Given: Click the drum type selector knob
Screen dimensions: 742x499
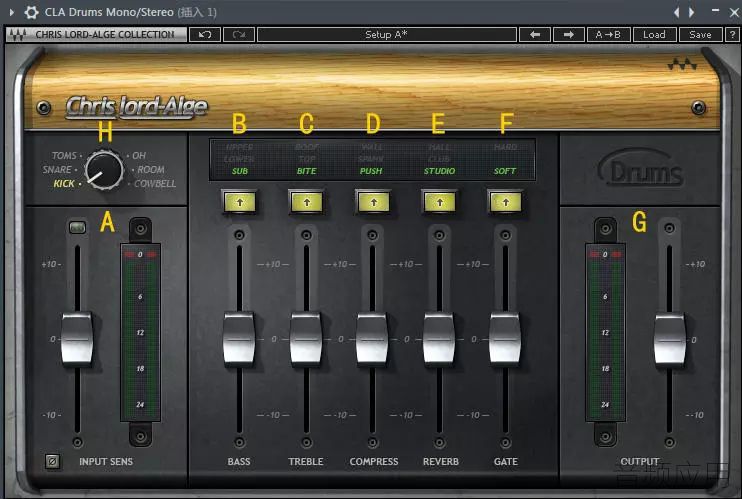Looking at the screenshot, I should [x=104, y=170].
